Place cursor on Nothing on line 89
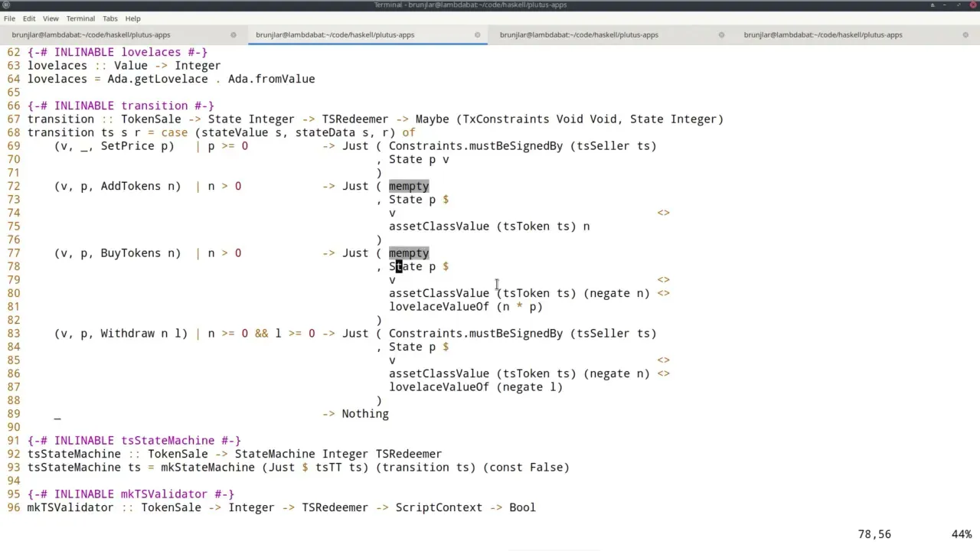The height and width of the screenshot is (551, 980). pyautogui.click(x=365, y=414)
